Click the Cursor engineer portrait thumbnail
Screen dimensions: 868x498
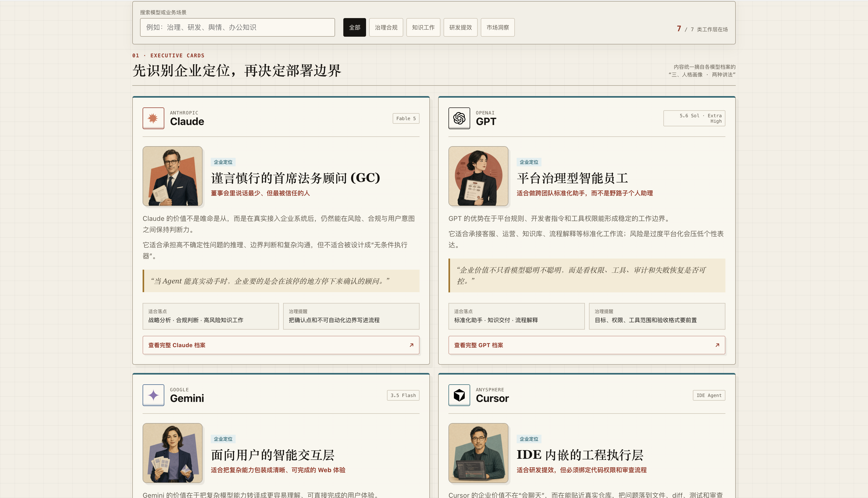click(x=478, y=453)
